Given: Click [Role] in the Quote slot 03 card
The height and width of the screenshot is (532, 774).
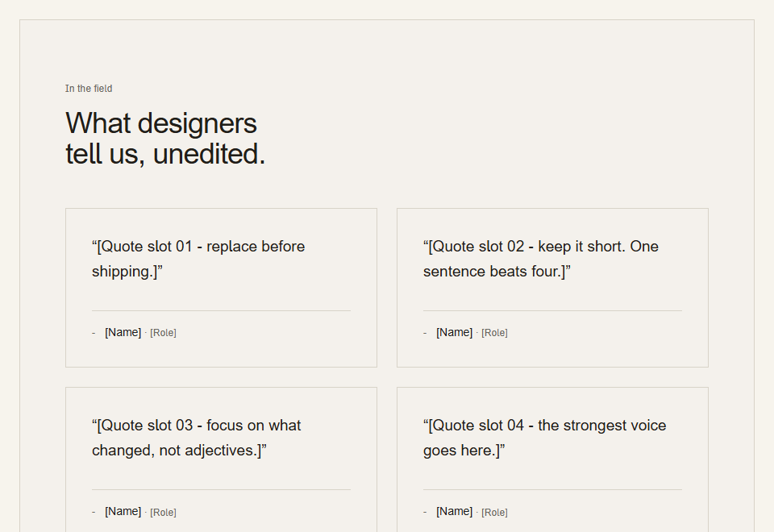Looking at the screenshot, I should [x=164, y=513].
